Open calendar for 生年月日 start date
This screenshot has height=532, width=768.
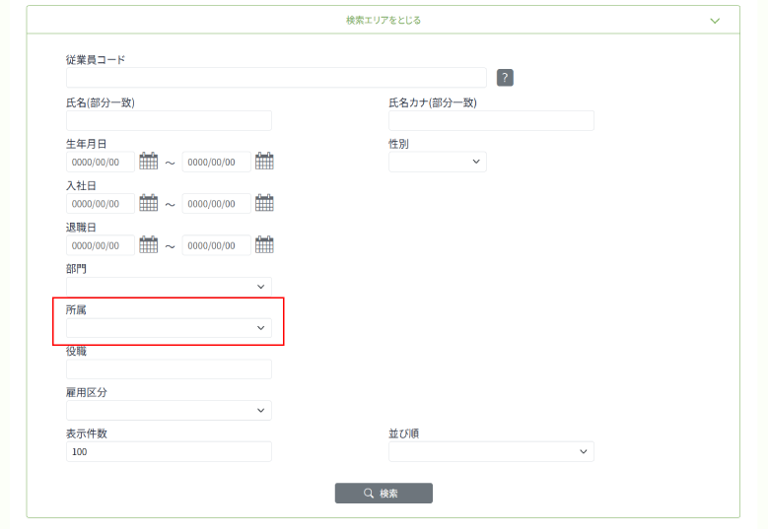[x=149, y=162]
